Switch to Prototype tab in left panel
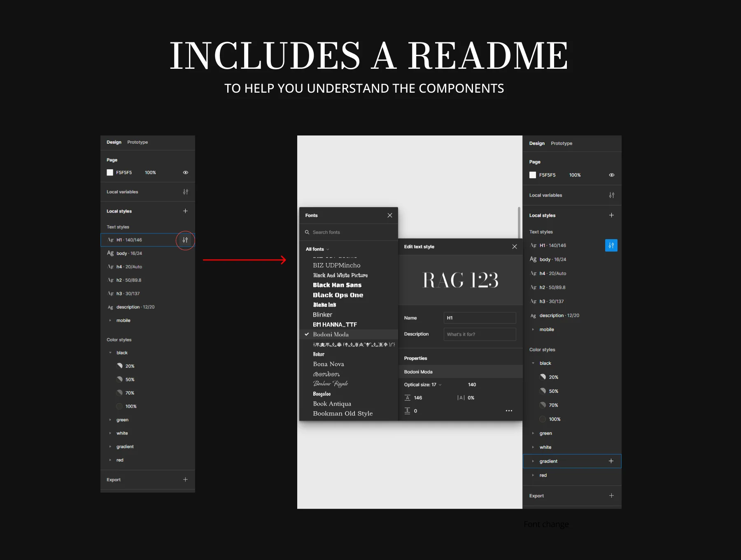This screenshot has height=560, width=741. (137, 142)
